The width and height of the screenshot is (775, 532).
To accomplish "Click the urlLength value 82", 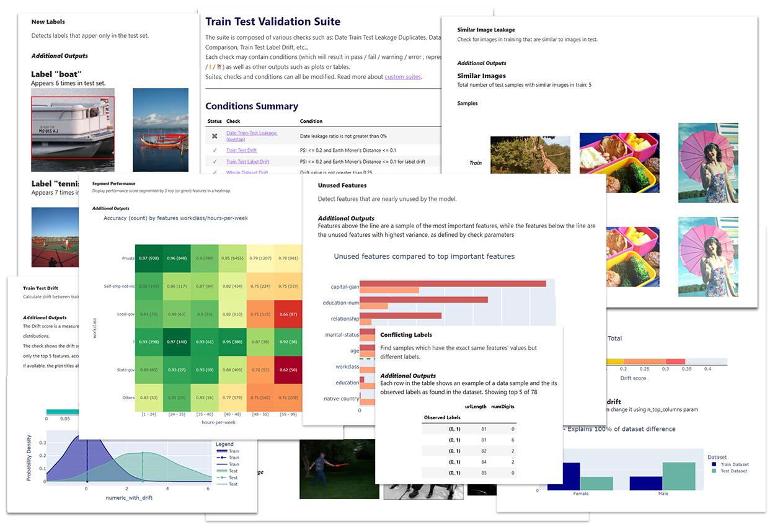I will pos(483,451).
